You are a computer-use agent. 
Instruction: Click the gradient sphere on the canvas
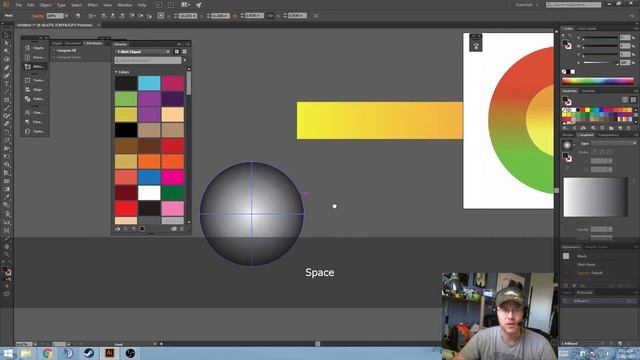coord(251,213)
